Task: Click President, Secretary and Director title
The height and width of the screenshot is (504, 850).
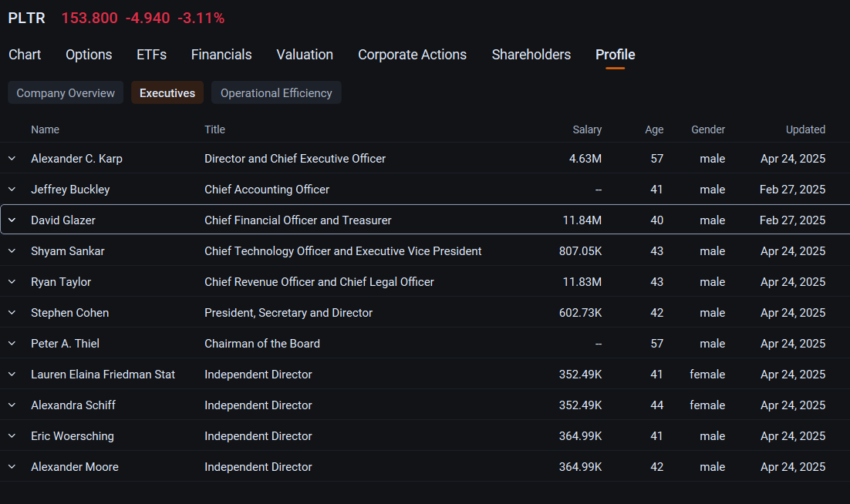Action: (288, 313)
